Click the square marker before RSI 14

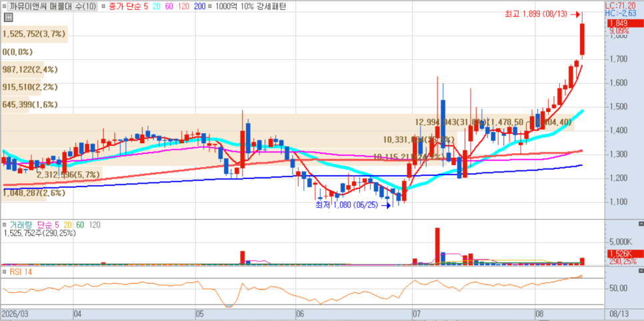(x=4, y=272)
